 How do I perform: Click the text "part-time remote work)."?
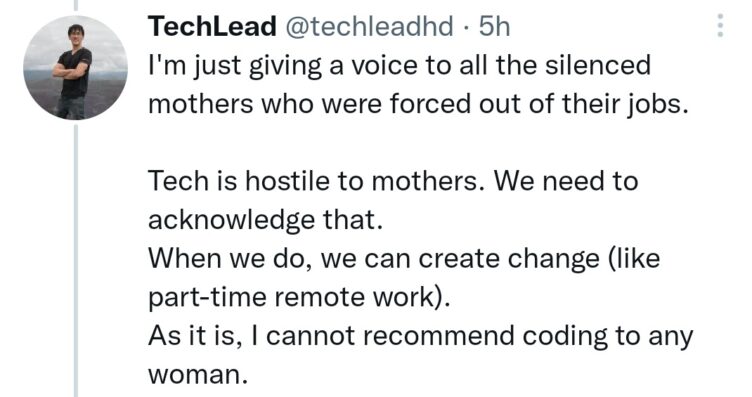[x=299, y=297]
